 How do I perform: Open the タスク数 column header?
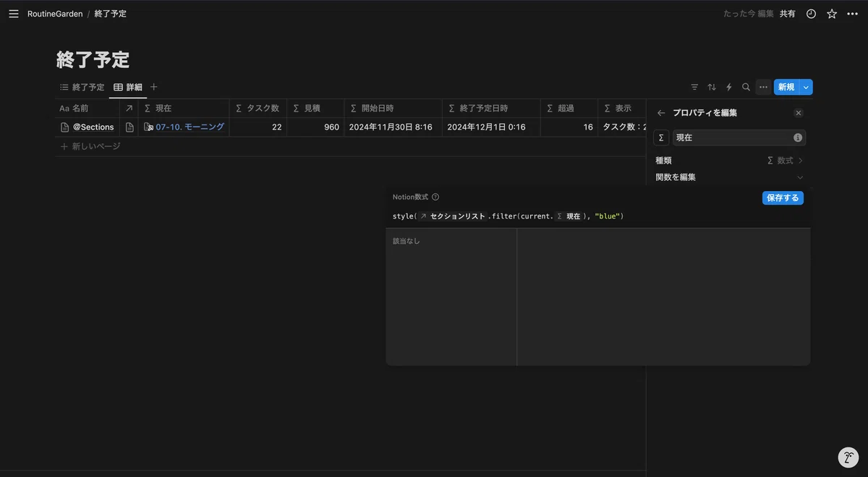258,108
